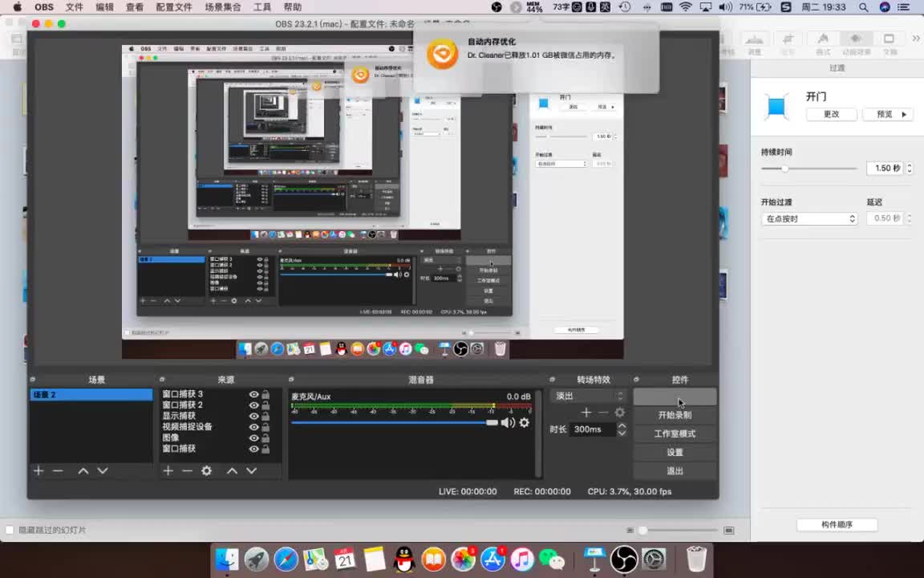The height and width of the screenshot is (578, 924).
Task: Open source properties gear in 来源 panel
Action: point(206,470)
